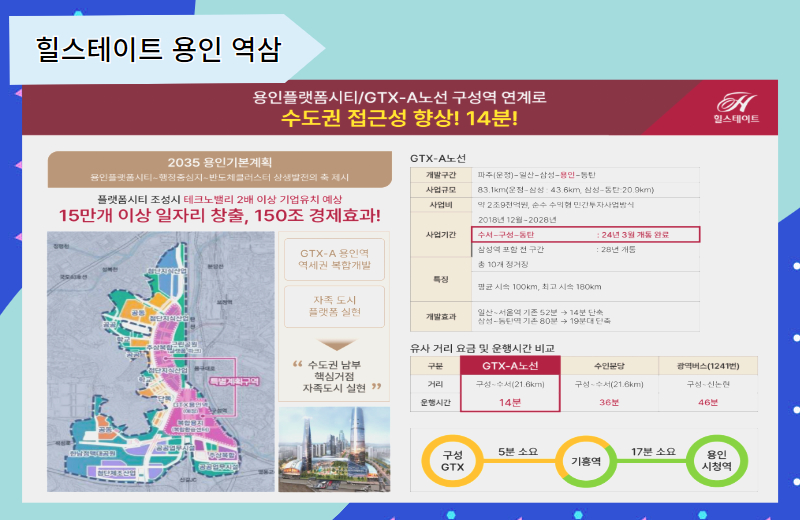
Task: Click the Hillstate logo in the header
Action: [x=736, y=108]
